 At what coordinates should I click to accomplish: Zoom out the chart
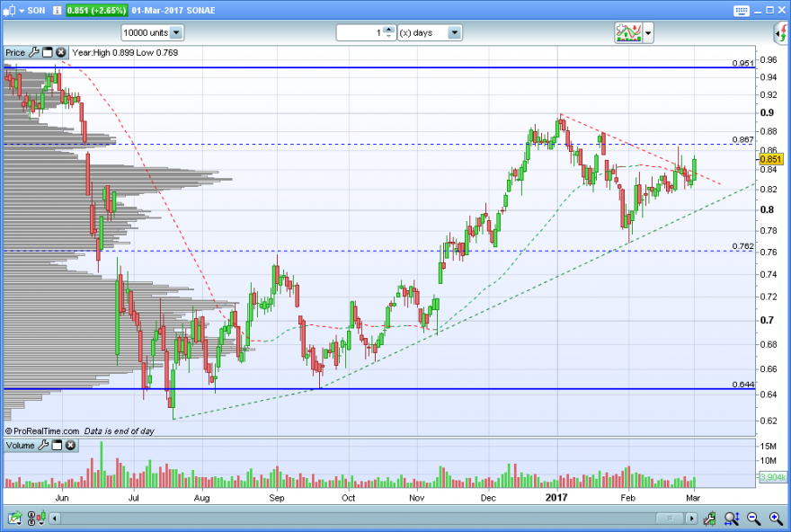point(753,519)
